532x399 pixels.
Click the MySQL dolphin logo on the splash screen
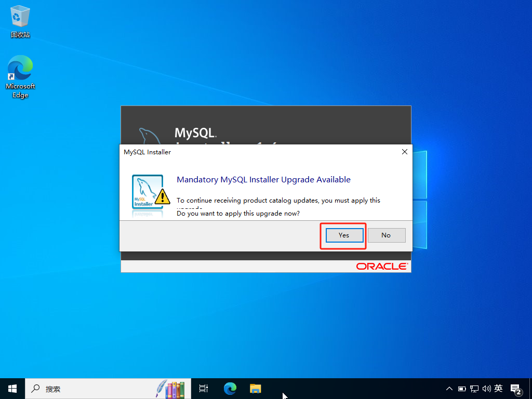tap(150, 136)
